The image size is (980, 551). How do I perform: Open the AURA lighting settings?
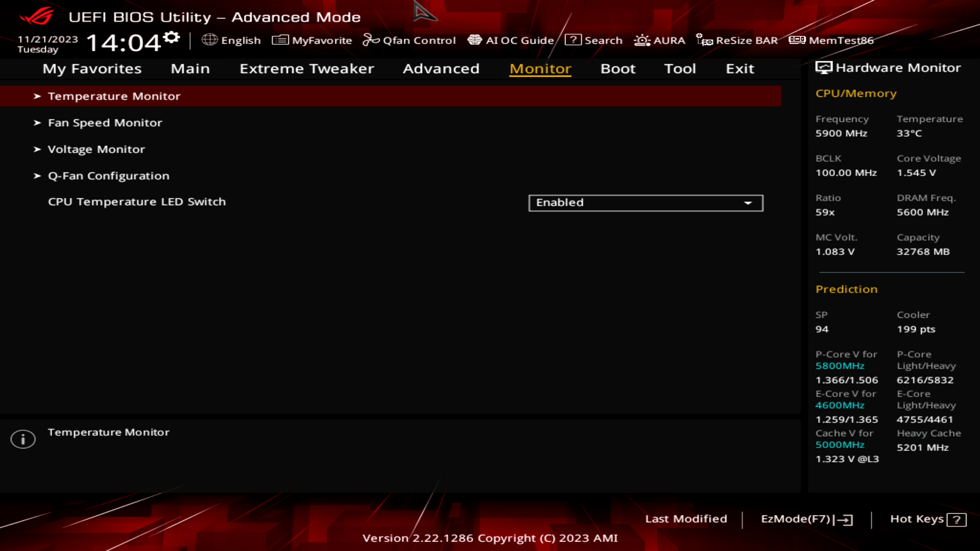pyautogui.click(x=659, y=40)
